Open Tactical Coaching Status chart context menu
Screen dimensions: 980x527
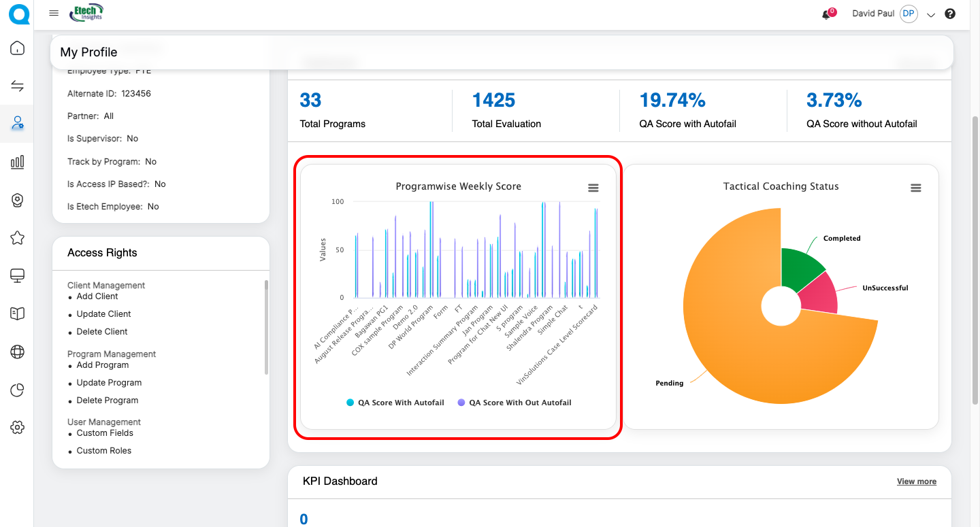point(915,188)
